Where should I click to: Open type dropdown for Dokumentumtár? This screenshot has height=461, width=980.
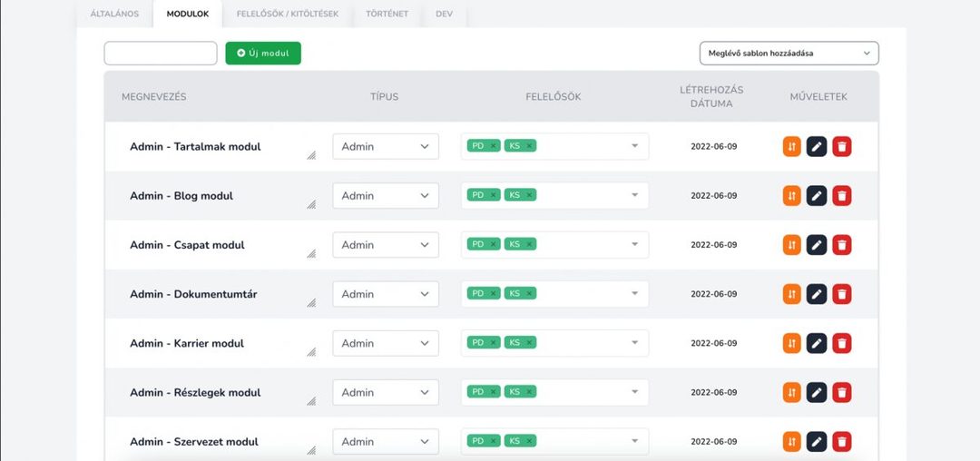click(x=386, y=294)
